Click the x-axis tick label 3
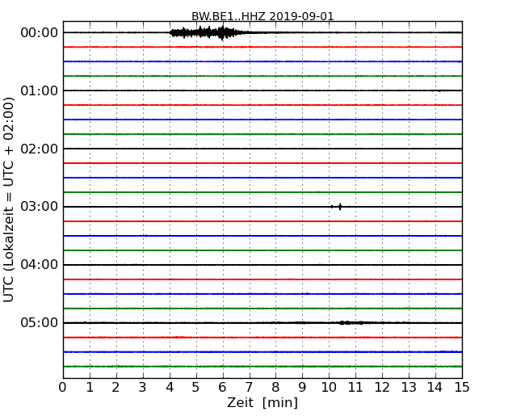The height and width of the screenshot is (420, 525). click(143, 387)
